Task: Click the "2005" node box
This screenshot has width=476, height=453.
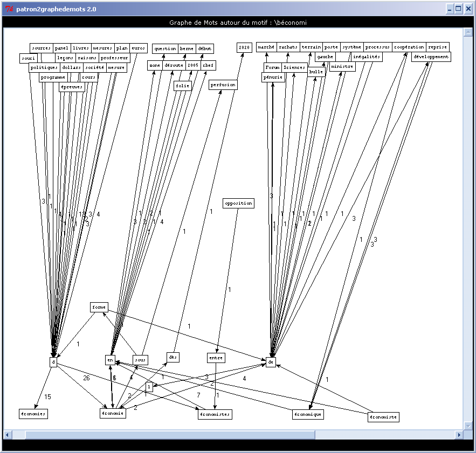Action: (193, 65)
